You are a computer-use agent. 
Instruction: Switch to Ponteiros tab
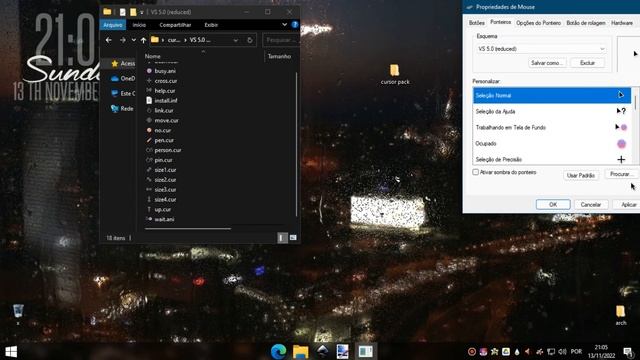[x=500, y=22]
